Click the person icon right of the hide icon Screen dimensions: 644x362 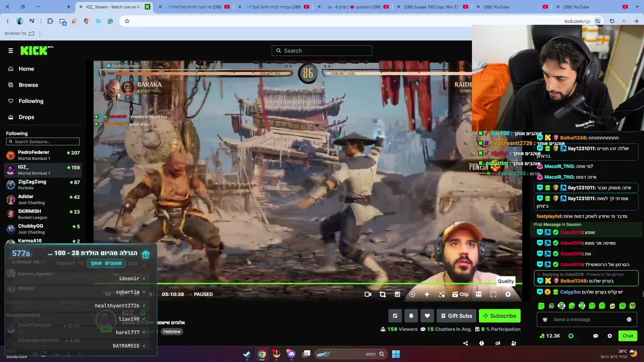pyautogui.click(x=514, y=343)
